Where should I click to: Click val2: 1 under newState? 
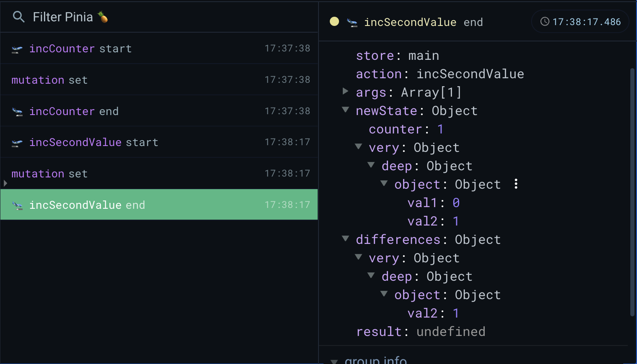[433, 221]
